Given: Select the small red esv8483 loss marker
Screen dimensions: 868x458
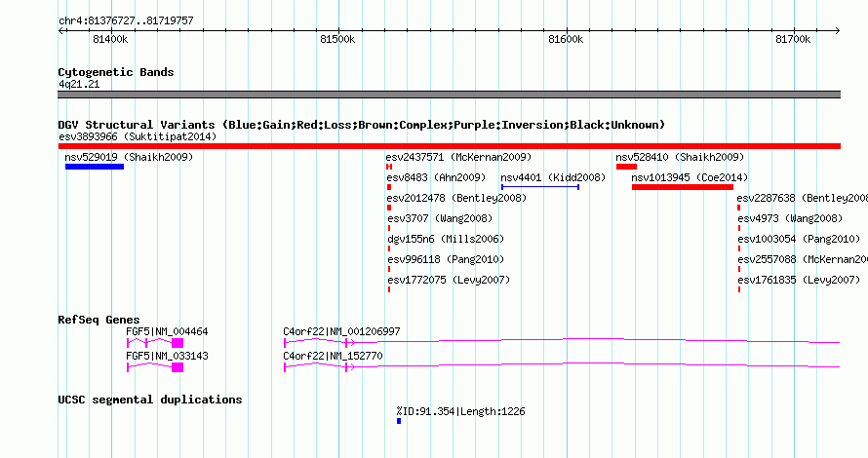Looking at the screenshot, I should tap(389, 187).
